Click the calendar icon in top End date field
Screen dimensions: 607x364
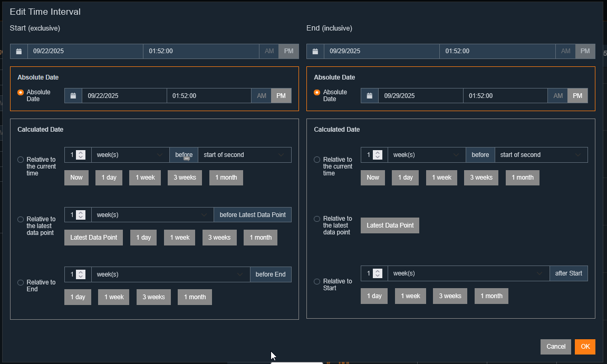tap(315, 51)
